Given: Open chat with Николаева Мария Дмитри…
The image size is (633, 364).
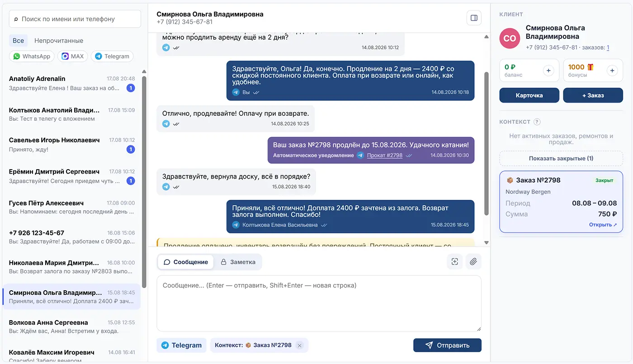Looking at the screenshot, I should click(x=72, y=267).
